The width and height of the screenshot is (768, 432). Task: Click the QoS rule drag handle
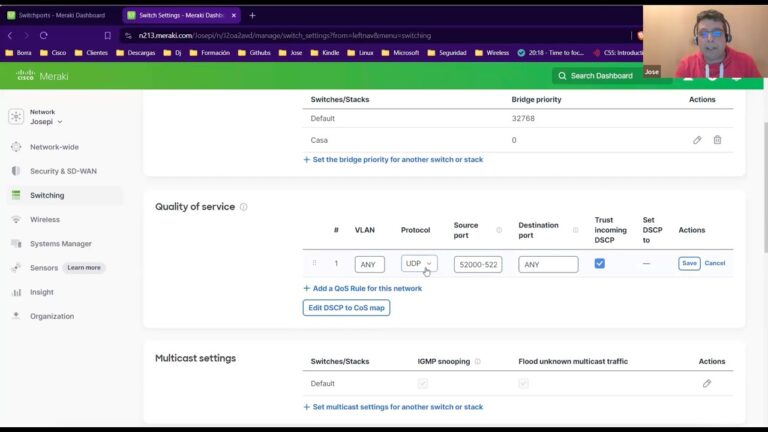[314, 264]
